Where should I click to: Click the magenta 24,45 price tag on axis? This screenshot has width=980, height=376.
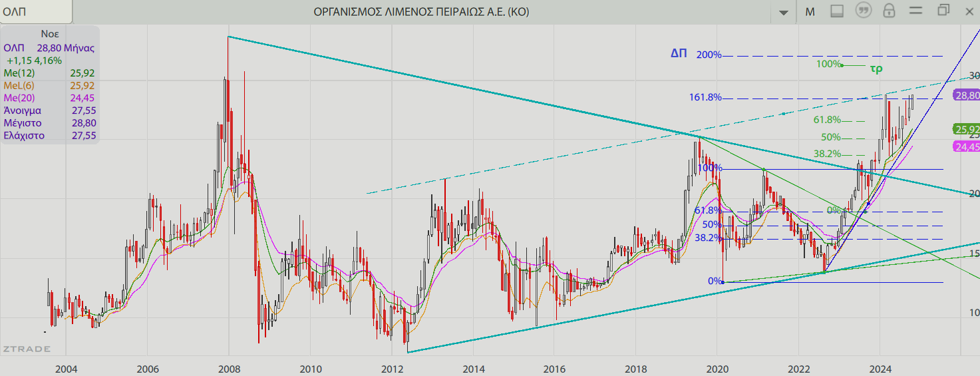tap(967, 147)
